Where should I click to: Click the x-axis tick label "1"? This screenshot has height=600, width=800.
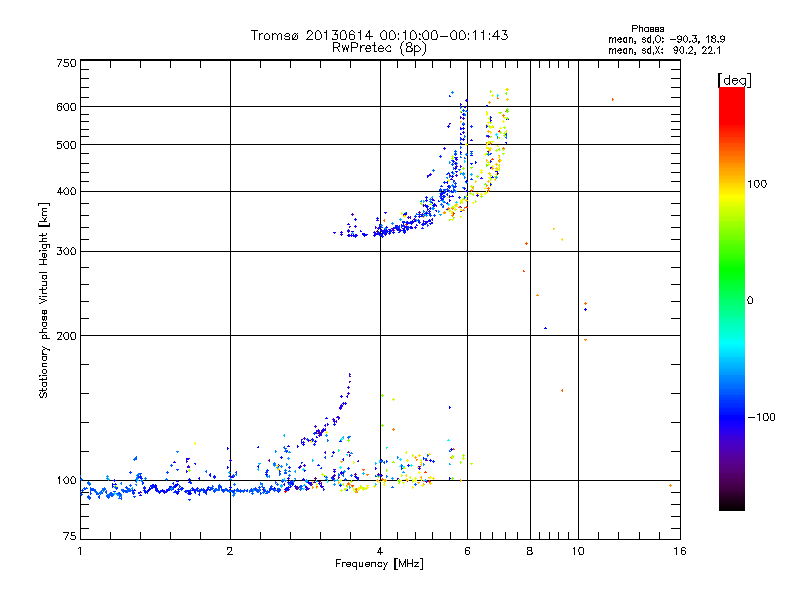pyautogui.click(x=80, y=551)
